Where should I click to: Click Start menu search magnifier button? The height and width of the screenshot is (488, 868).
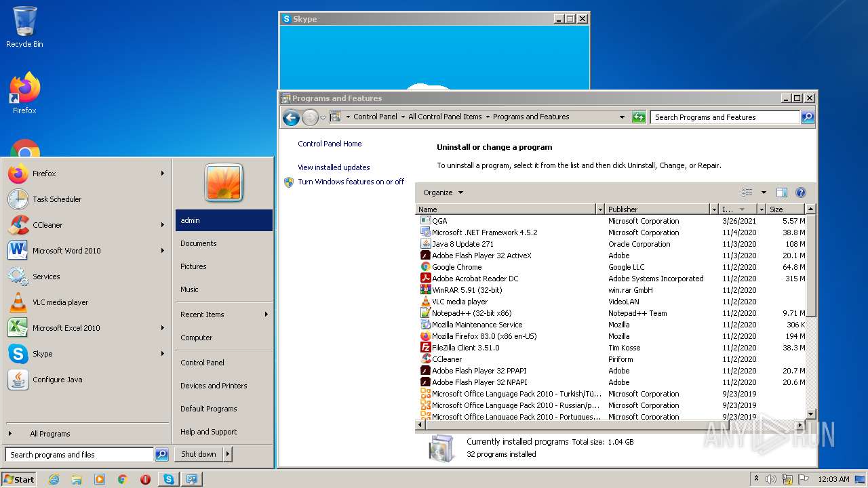pos(161,455)
